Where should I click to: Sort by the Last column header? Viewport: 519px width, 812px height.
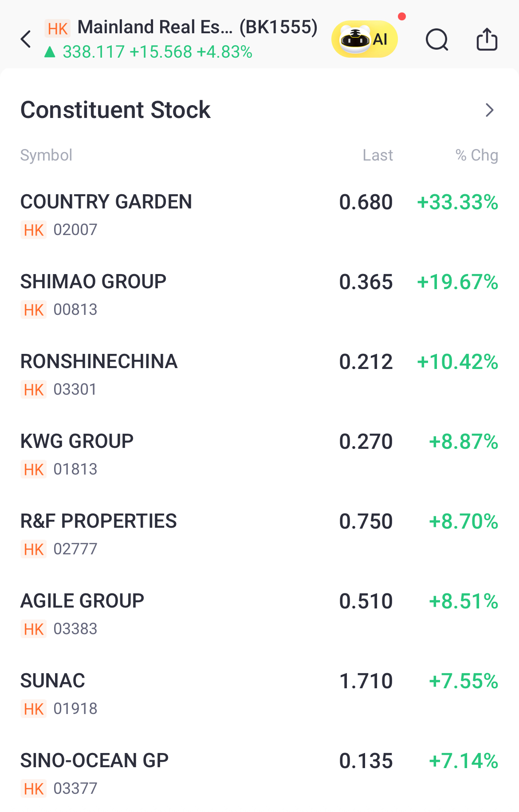tap(378, 155)
